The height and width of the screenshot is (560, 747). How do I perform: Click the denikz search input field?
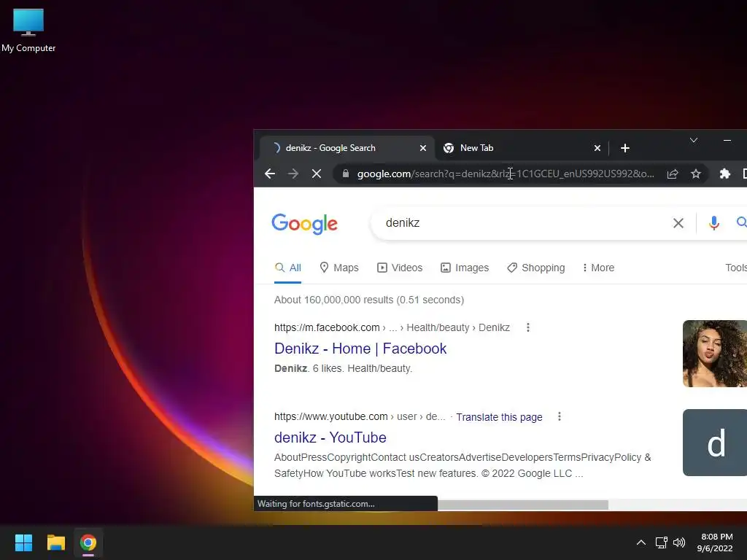point(524,223)
